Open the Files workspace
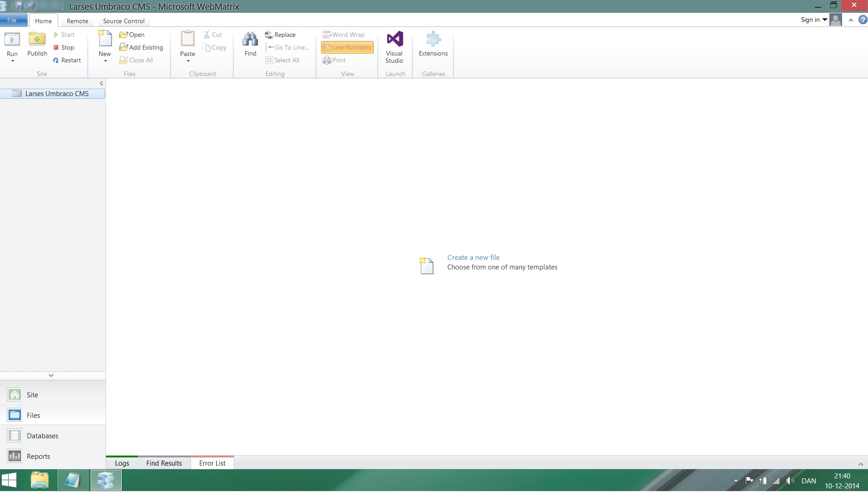The height and width of the screenshot is (492, 868). (x=53, y=415)
